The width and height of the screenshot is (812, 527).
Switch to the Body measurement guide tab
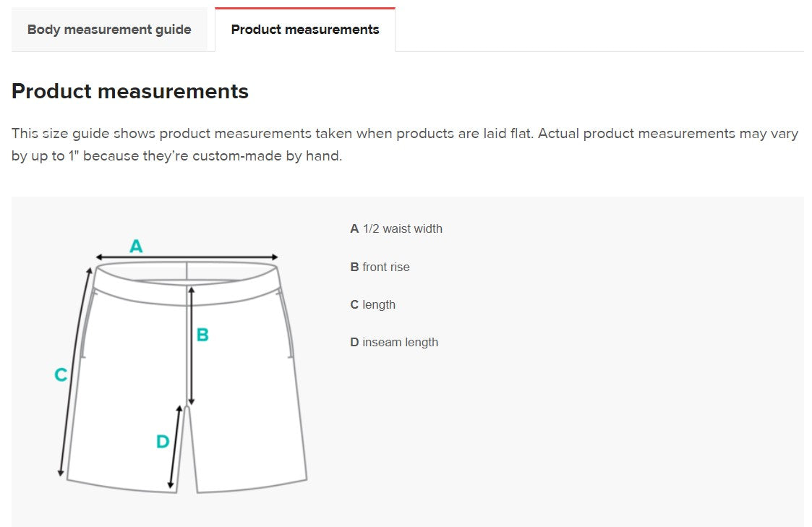click(109, 30)
